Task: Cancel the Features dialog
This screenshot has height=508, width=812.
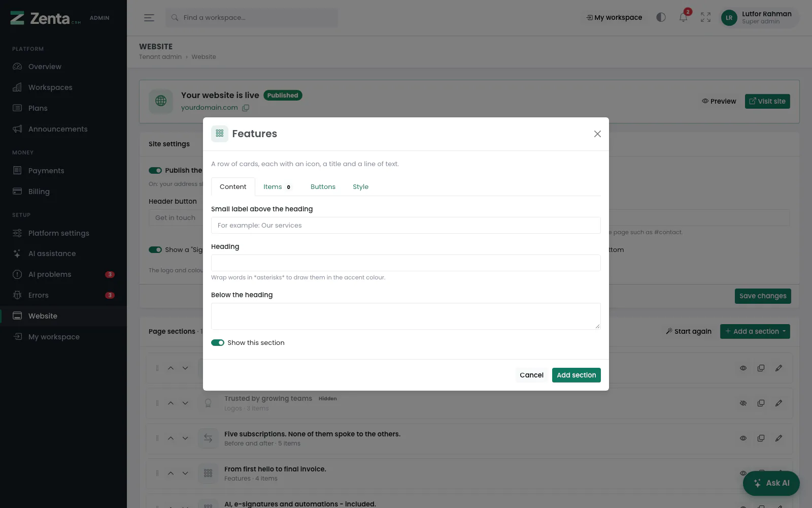Action: 531,375
